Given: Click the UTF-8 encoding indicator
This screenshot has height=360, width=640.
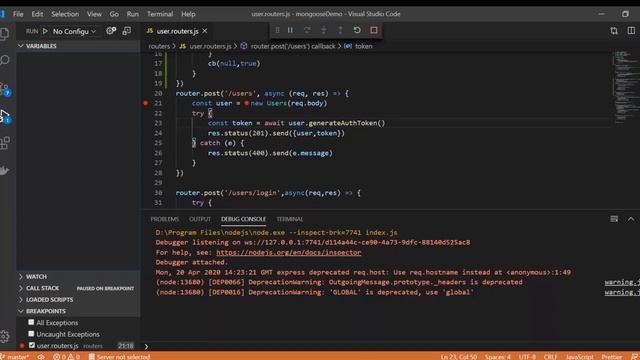Looking at the screenshot, I should pos(527,357).
